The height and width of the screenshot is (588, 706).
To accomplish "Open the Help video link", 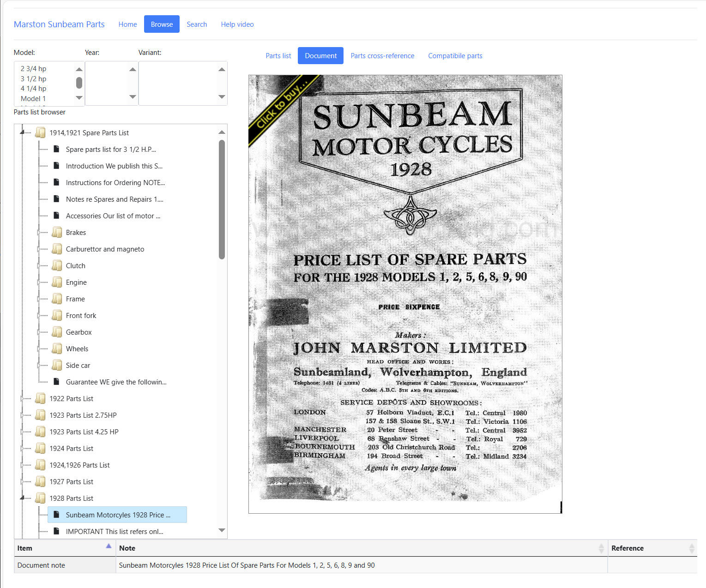I will click(x=237, y=24).
